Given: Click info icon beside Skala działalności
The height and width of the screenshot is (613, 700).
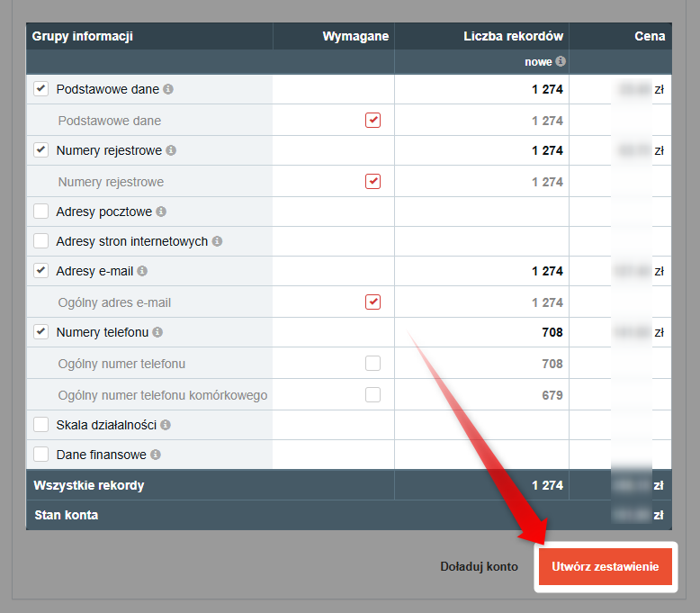Looking at the screenshot, I should (x=166, y=425).
